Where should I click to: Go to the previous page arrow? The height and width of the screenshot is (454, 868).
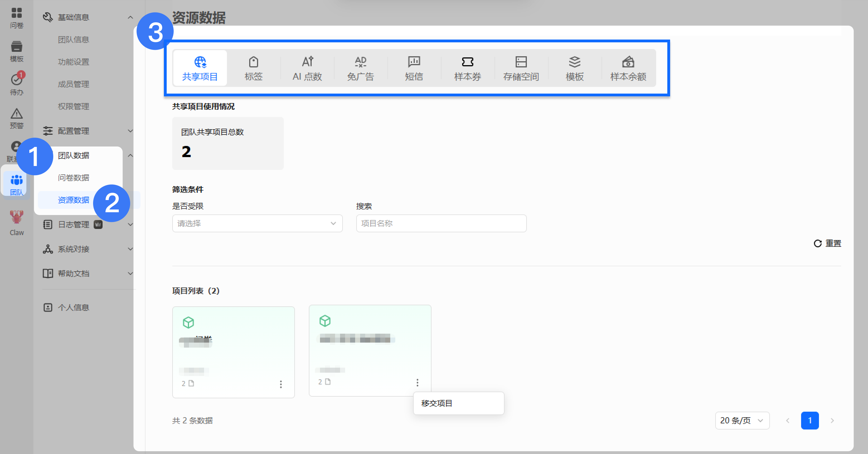click(787, 420)
